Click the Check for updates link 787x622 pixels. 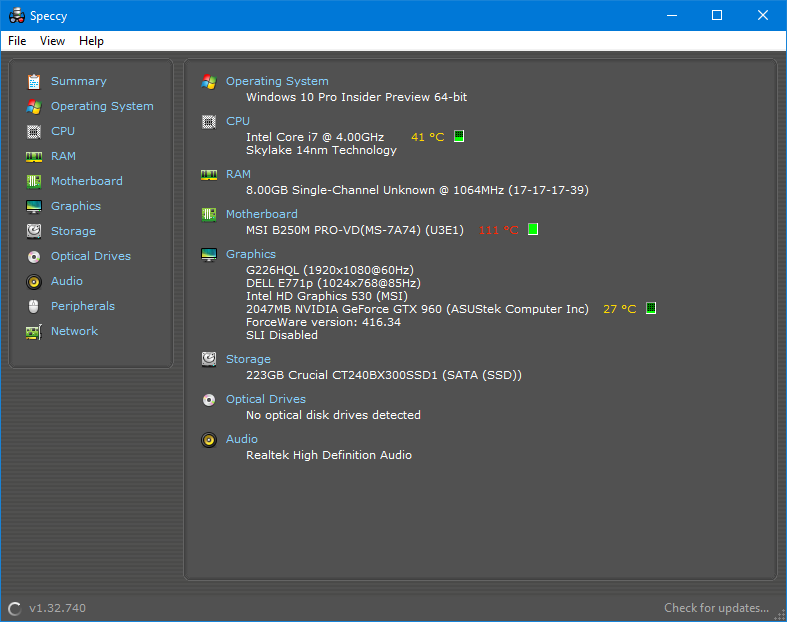pyautogui.click(x=716, y=607)
